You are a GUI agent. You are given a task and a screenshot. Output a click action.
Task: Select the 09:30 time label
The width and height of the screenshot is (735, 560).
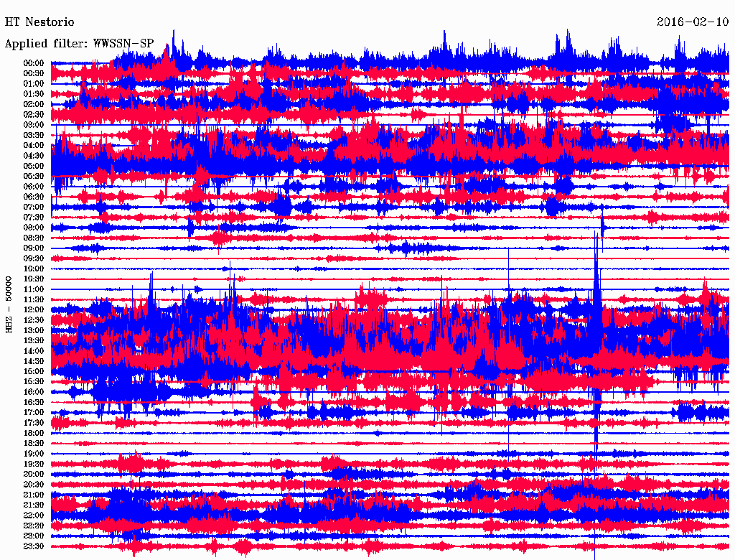click(34, 258)
